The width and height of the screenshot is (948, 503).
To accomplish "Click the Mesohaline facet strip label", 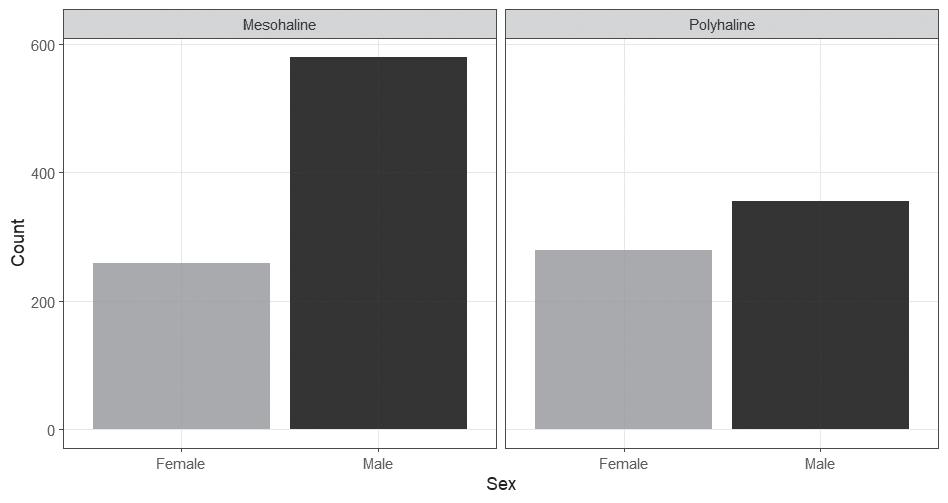I will pyautogui.click(x=279, y=25).
